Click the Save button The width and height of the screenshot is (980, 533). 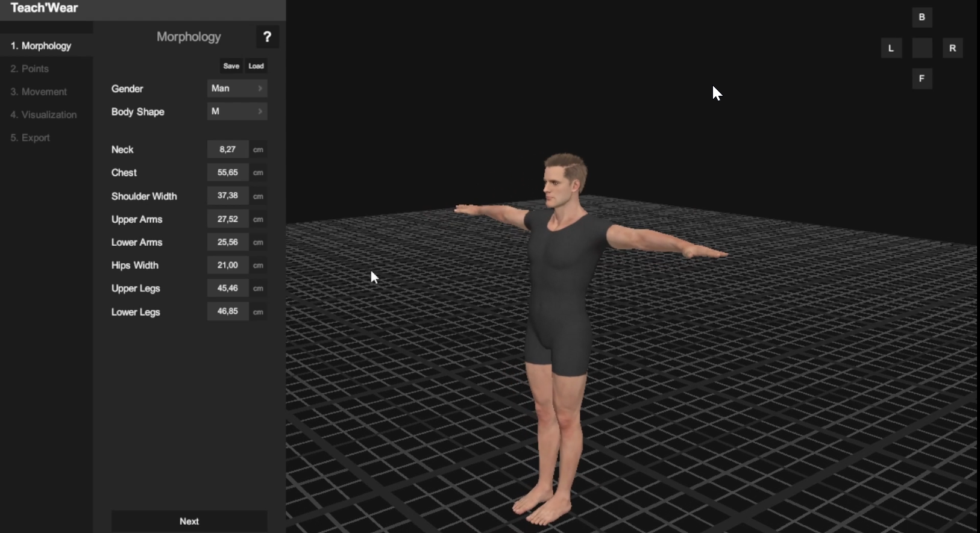pyautogui.click(x=231, y=66)
